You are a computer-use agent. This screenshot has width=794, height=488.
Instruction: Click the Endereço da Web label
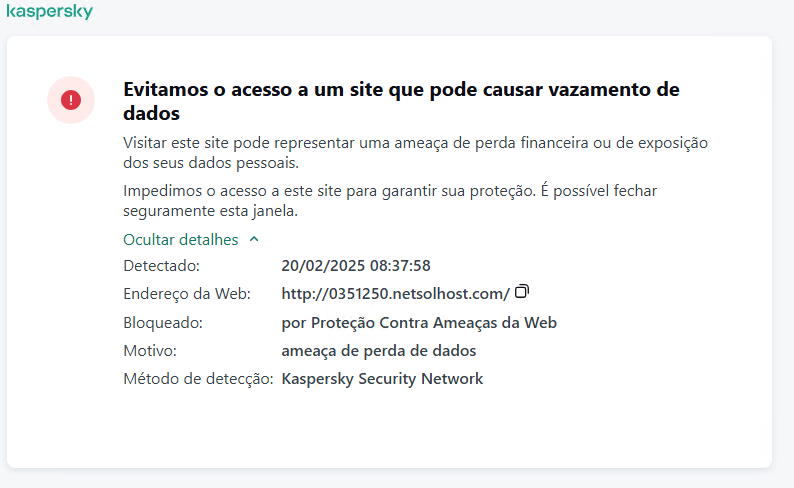[187, 294]
